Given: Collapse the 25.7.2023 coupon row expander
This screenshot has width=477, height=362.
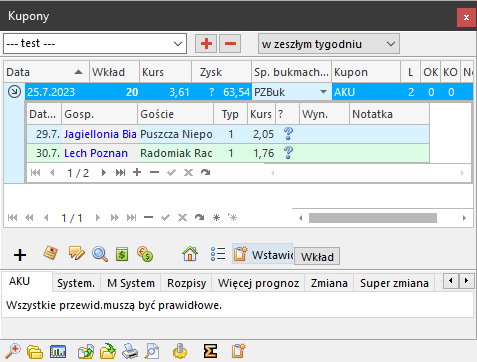Looking at the screenshot, I should pyautogui.click(x=14, y=92).
